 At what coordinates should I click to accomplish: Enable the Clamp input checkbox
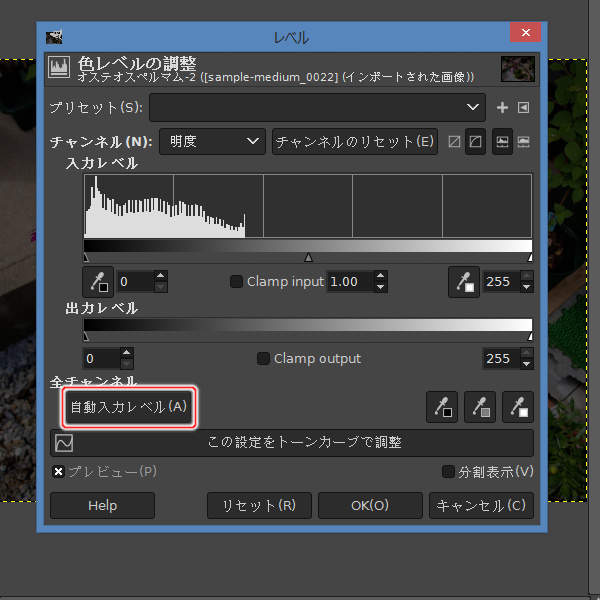click(236, 282)
